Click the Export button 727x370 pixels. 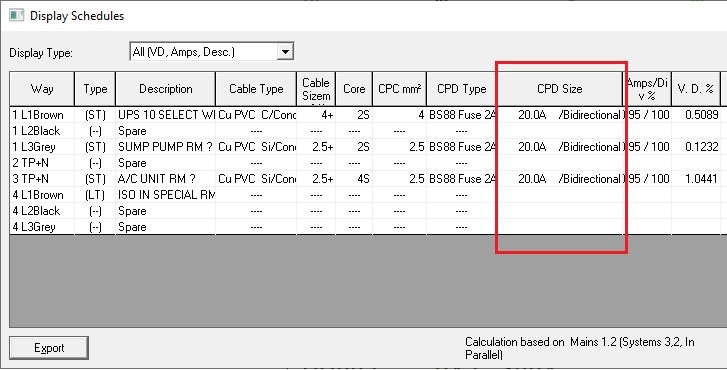tap(49, 348)
